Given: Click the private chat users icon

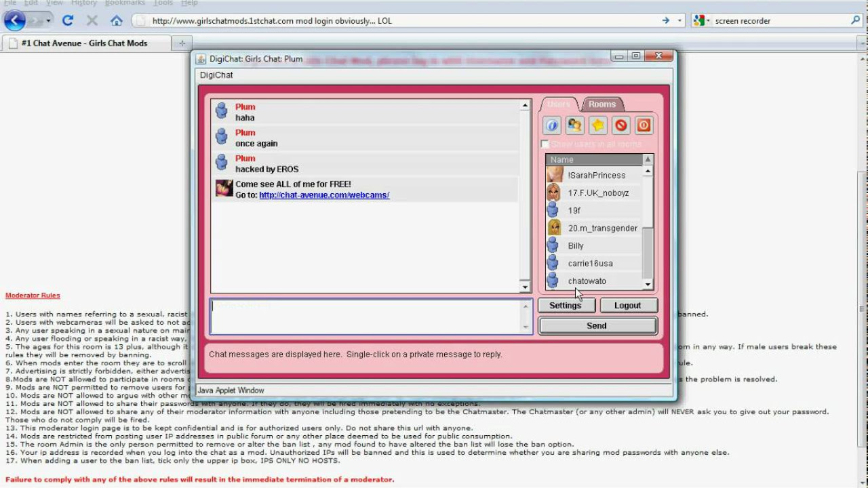Looking at the screenshot, I should [575, 125].
